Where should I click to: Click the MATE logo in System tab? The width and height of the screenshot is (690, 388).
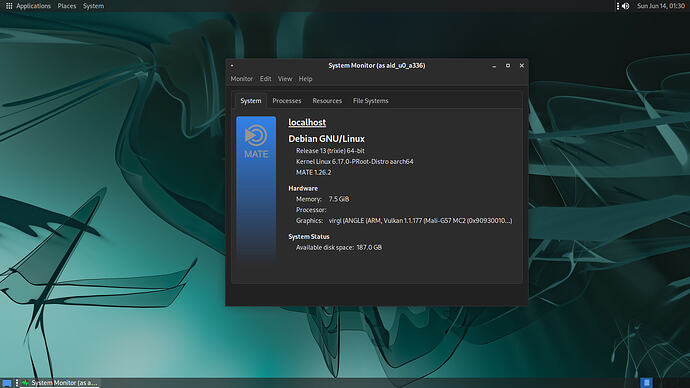point(256,142)
